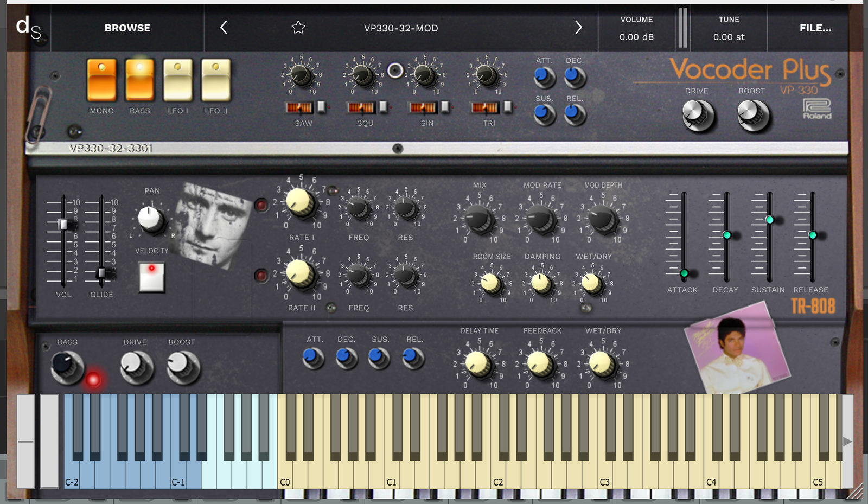
Task: Click the top-right BOOST silver knob
Action: 752,114
